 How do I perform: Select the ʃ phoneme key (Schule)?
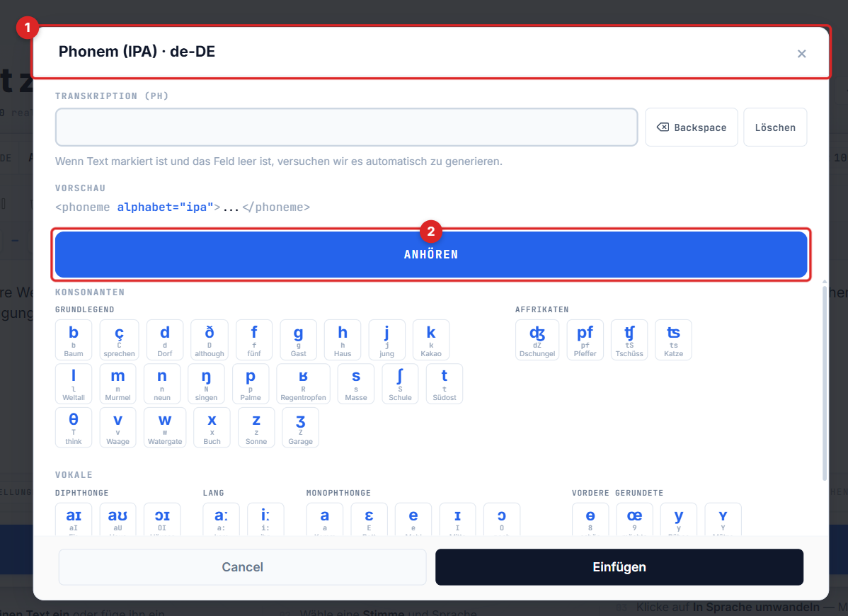pos(400,384)
